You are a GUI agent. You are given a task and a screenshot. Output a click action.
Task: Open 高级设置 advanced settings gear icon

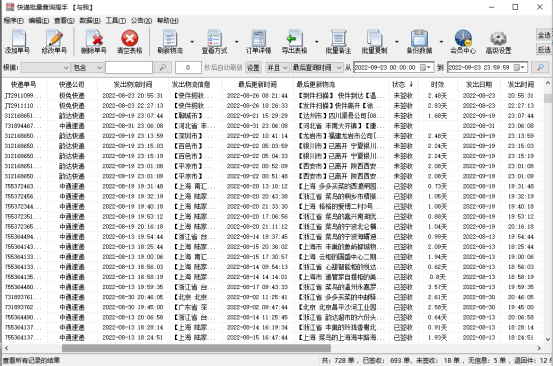pos(498,42)
